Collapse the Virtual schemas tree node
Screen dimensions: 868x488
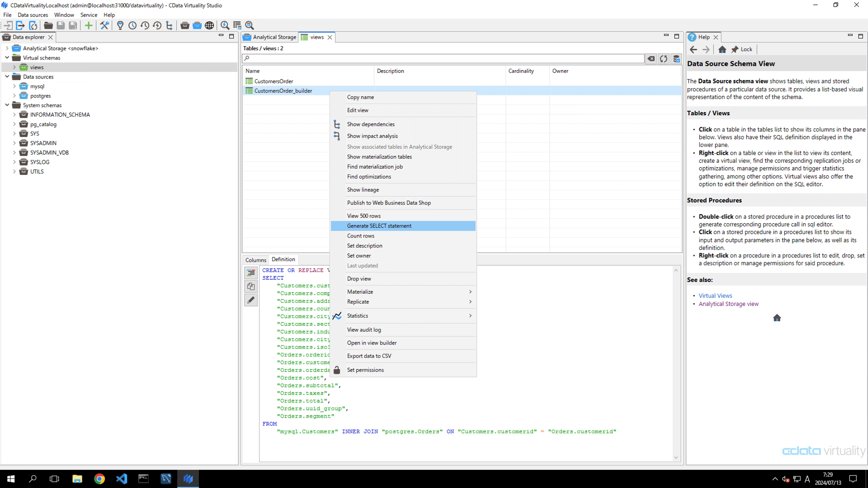pyautogui.click(x=7, y=57)
